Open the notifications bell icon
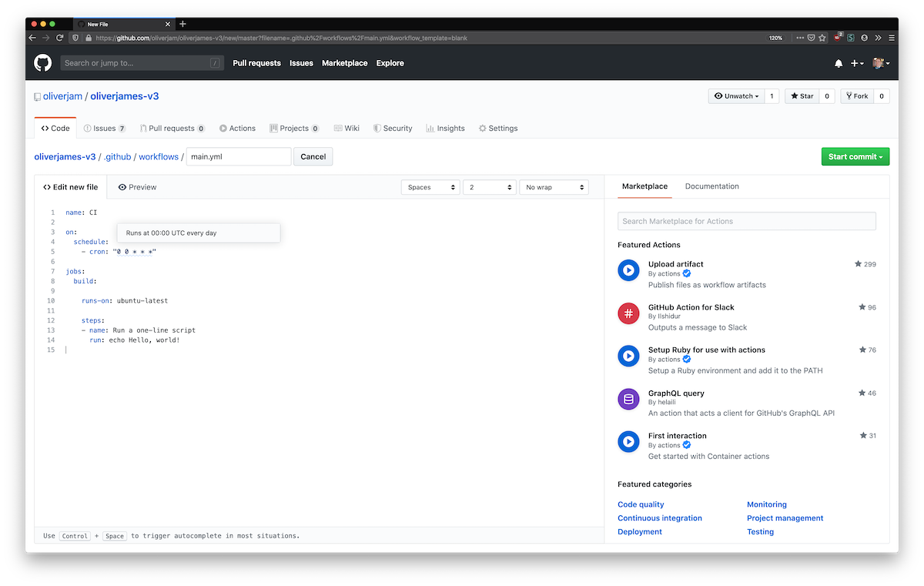 click(x=839, y=63)
